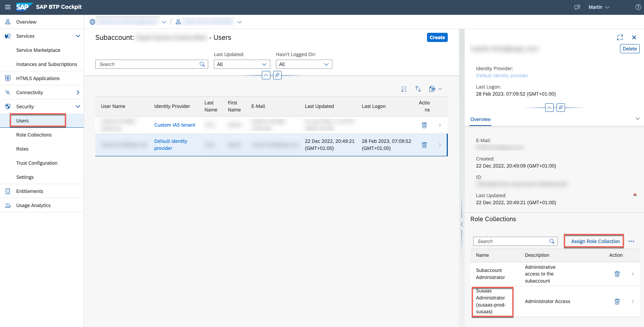Expand the global account breadcrumb dropdown
This screenshot has height=327, width=644.
tap(164, 22)
